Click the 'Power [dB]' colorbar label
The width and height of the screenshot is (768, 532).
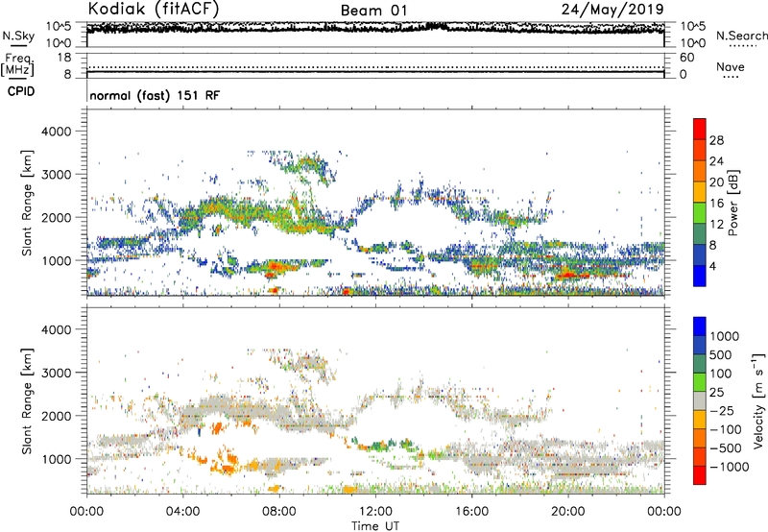click(733, 203)
